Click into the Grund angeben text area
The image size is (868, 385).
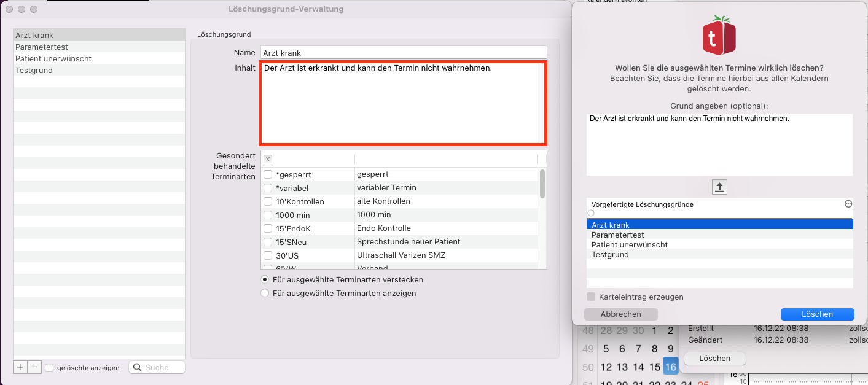click(x=719, y=145)
